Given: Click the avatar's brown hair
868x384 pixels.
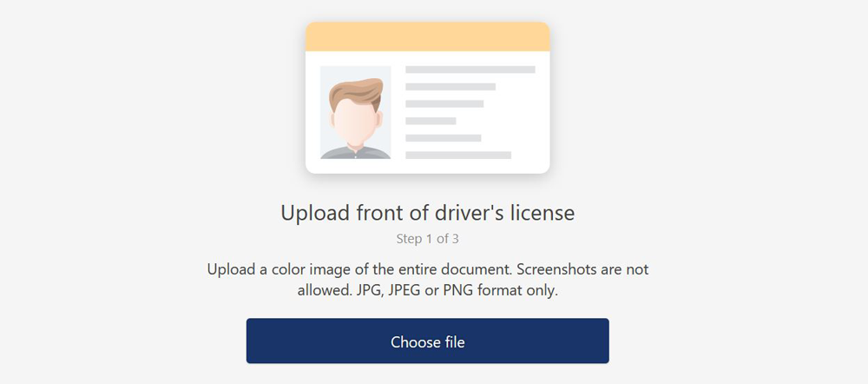Looking at the screenshot, I should tap(356, 91).
